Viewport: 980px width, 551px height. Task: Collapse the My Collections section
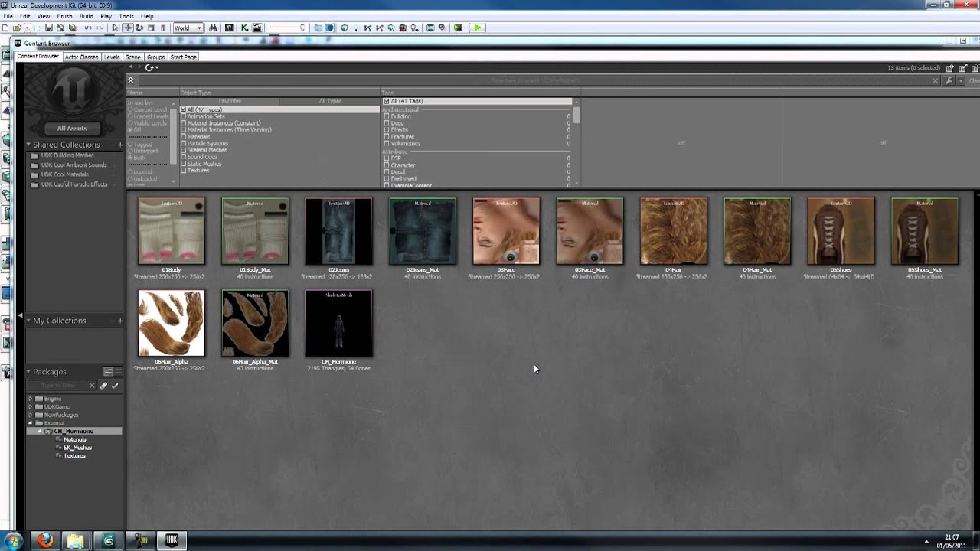[x=28, y=321]
